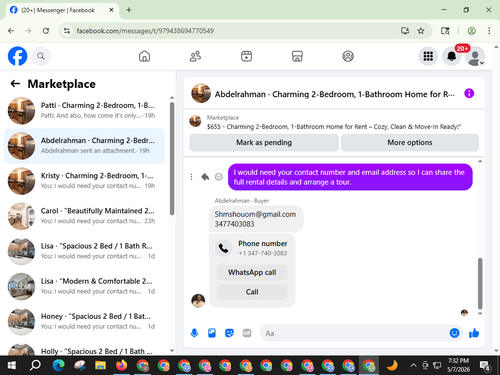Open Honey Spacious 2 Bed conversation
500x375 pixels.
pos(84,321)
